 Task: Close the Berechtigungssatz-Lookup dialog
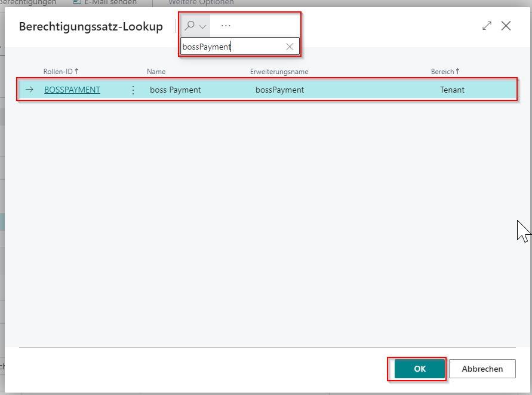coord(506,26)
